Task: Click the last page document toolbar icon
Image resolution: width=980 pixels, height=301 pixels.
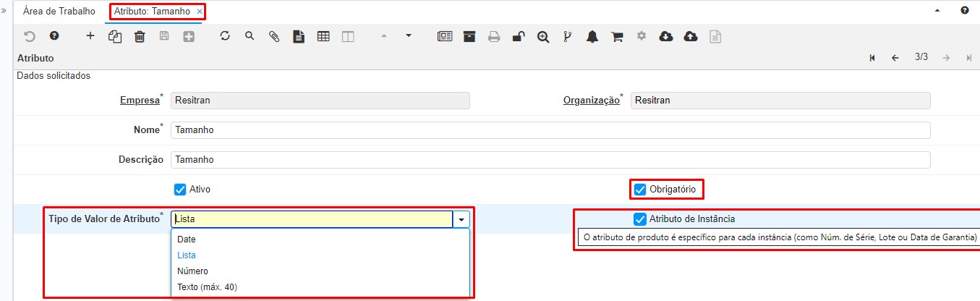Action: click(x=715, y=36)
